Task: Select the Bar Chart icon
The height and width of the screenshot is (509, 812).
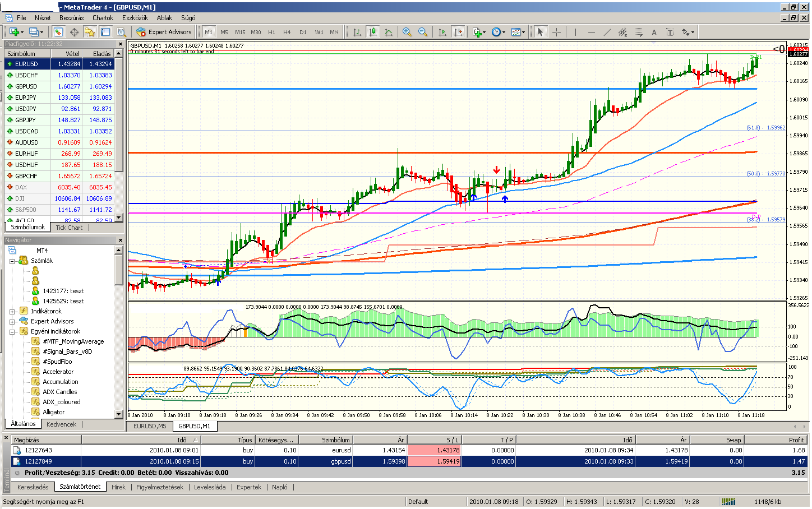Action: click(357, 32)
